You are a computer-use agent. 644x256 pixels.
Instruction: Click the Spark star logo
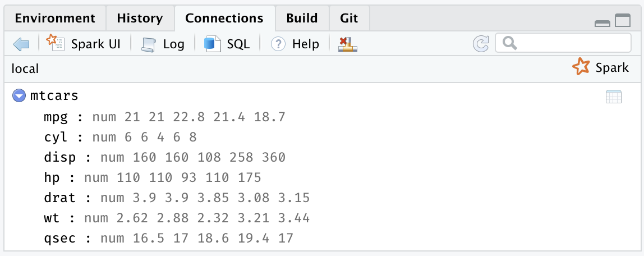[x=581, y=67]
